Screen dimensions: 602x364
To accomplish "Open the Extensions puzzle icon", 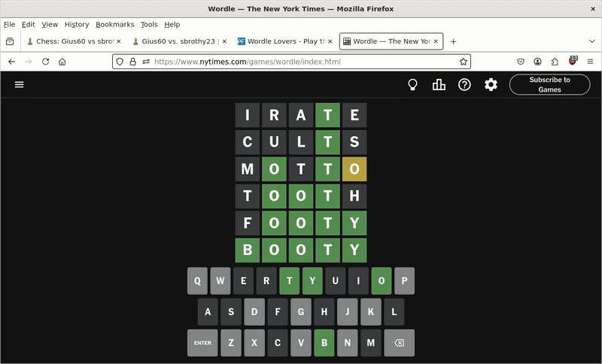I will 555,62.
